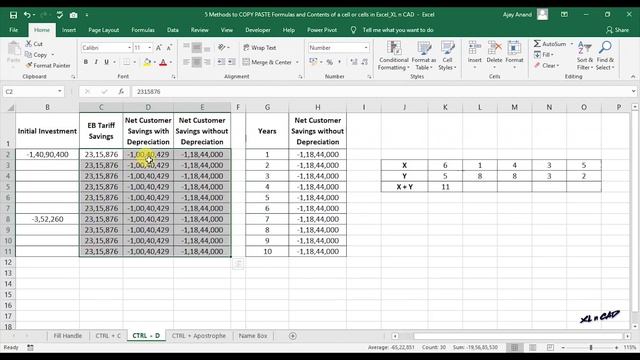The height and width of the screenshot is (360, 640).
Task: Toggle Wrap Text
Action: click(x=260, y=48)
